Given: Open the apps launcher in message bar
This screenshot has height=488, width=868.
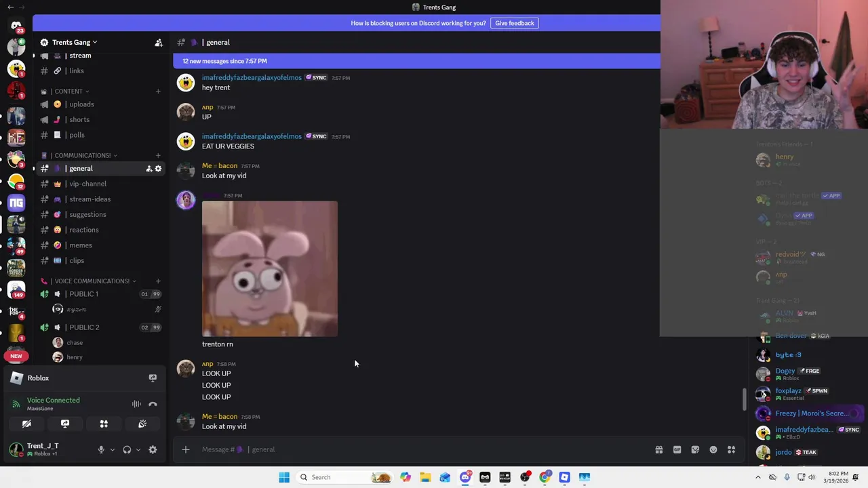Looking at the screenshot, I should tap(731, 449).
